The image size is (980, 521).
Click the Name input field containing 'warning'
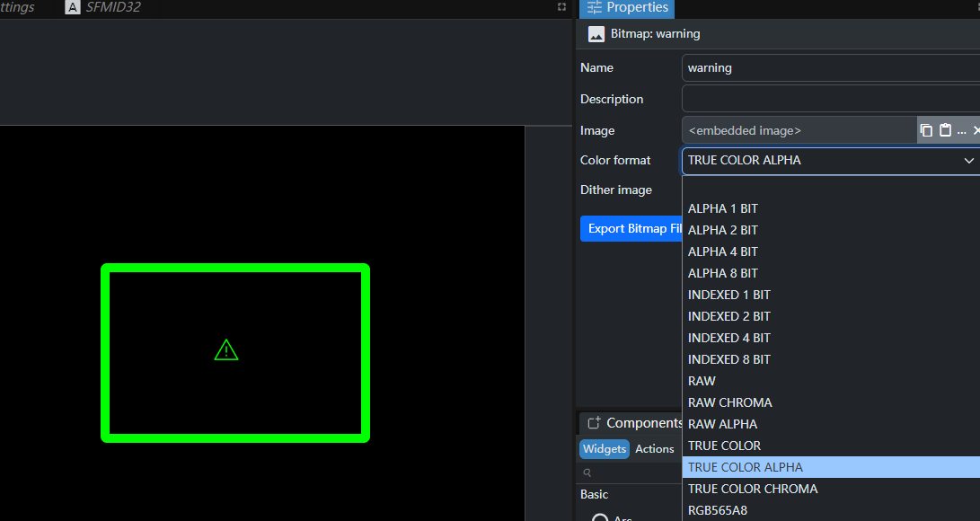click(x=826, y=67)
